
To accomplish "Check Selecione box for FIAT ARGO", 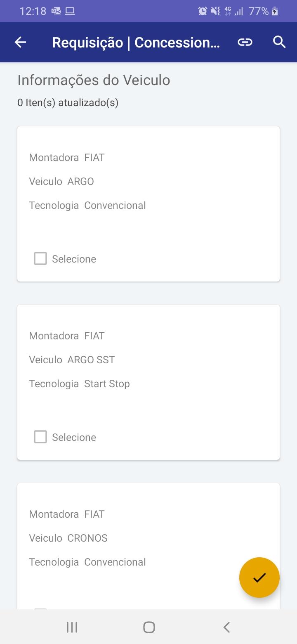I will [40, 259].
